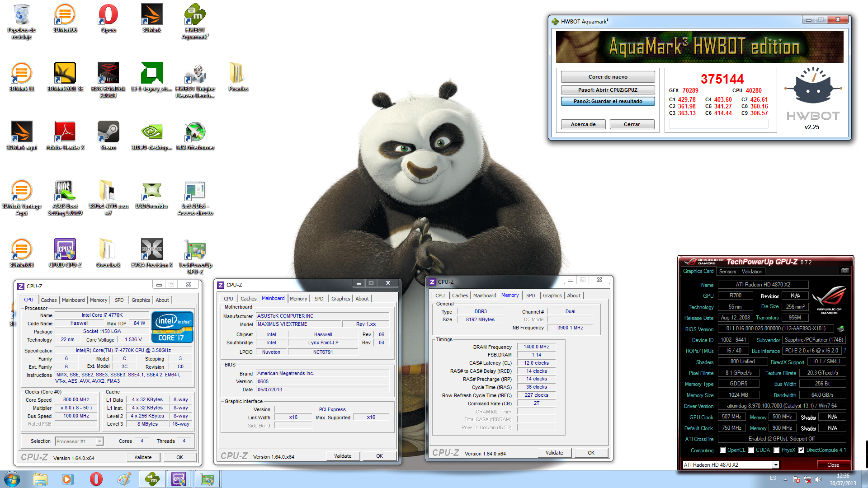Click Validate in the Memory CPU-Z window
Image resolution: width=868 pixels, height=488 pixels.
click(554, 453)
